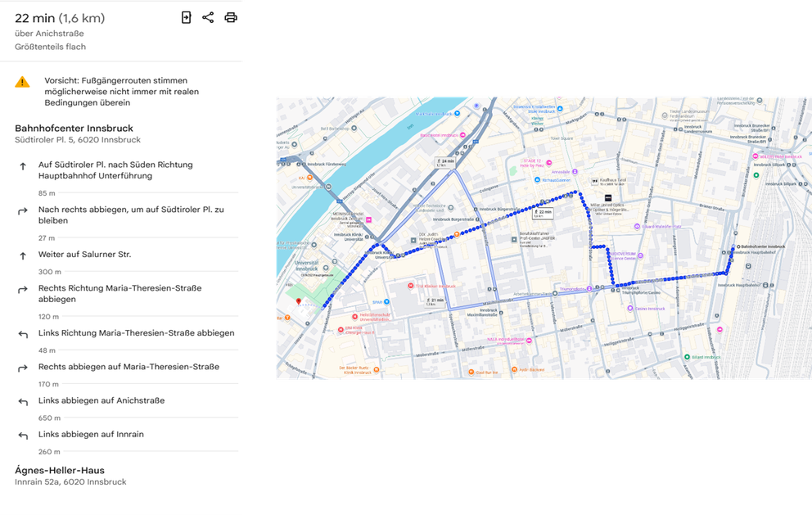Select the Basic Hotel Innsbruck marker

pos(462,134)
